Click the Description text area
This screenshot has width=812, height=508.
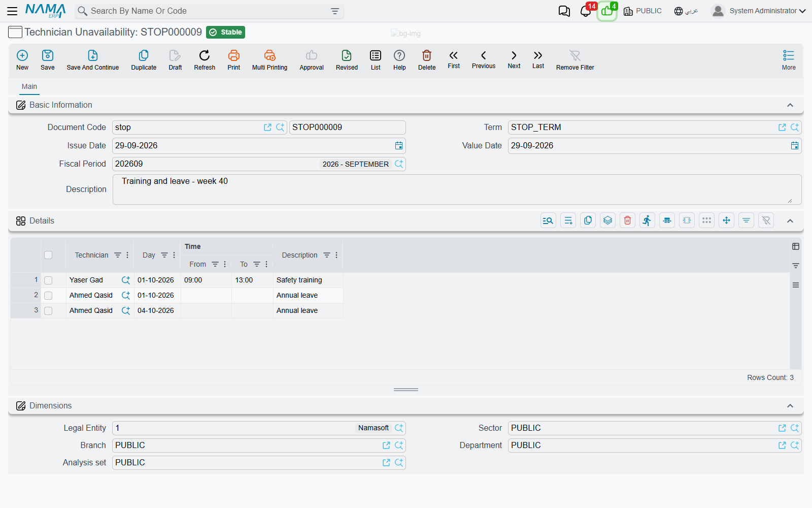click(x=457, y=189)
